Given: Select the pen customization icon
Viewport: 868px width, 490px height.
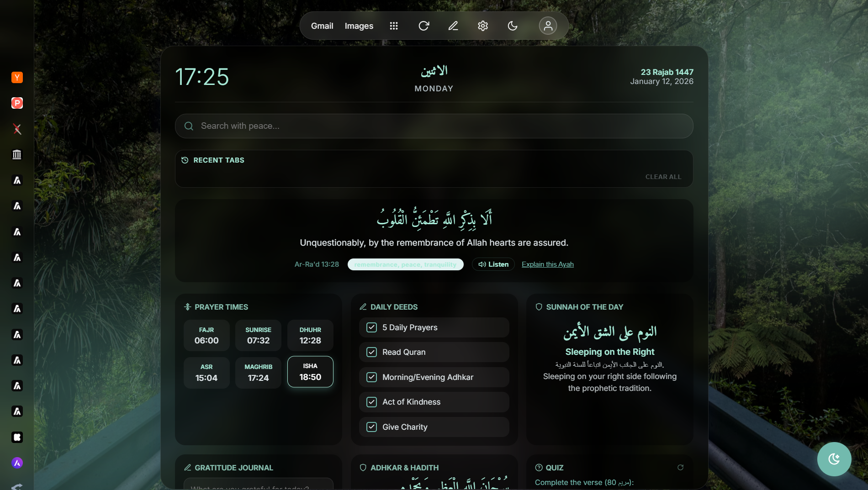Looking at the screenshot, I should click(453, 26).
